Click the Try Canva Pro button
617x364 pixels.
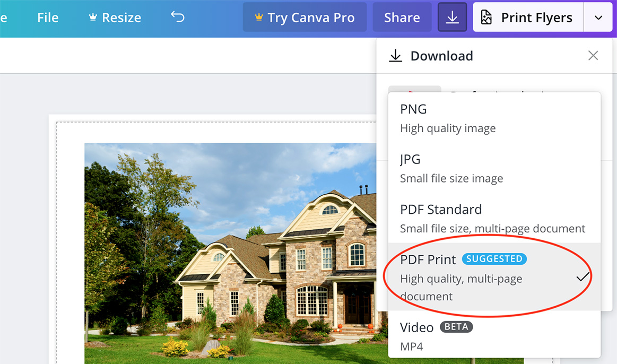pyautogui.click(x=305, y=17)
